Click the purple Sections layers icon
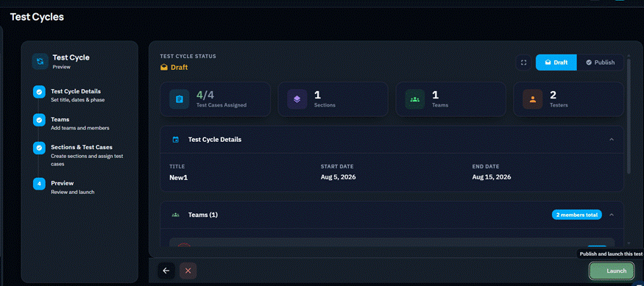 coord(297,99)
